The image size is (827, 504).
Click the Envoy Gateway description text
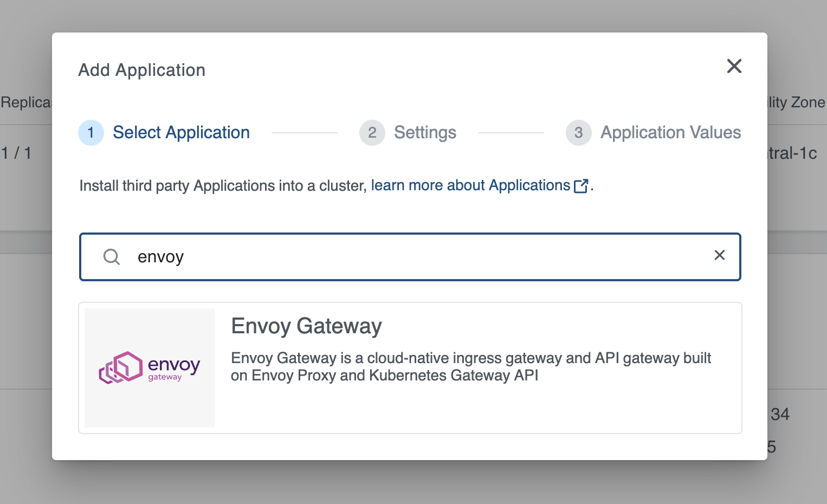(x=471, y=366)
